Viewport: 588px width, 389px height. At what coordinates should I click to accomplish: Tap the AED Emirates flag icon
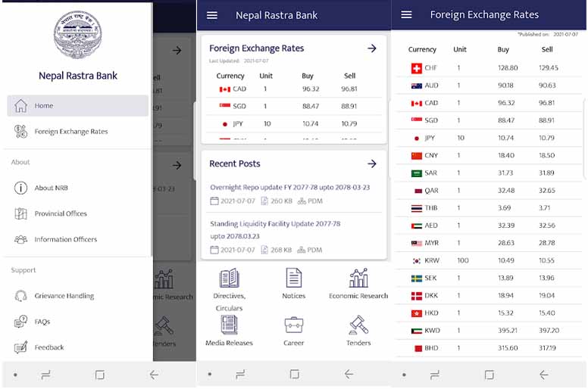[417, 226]
